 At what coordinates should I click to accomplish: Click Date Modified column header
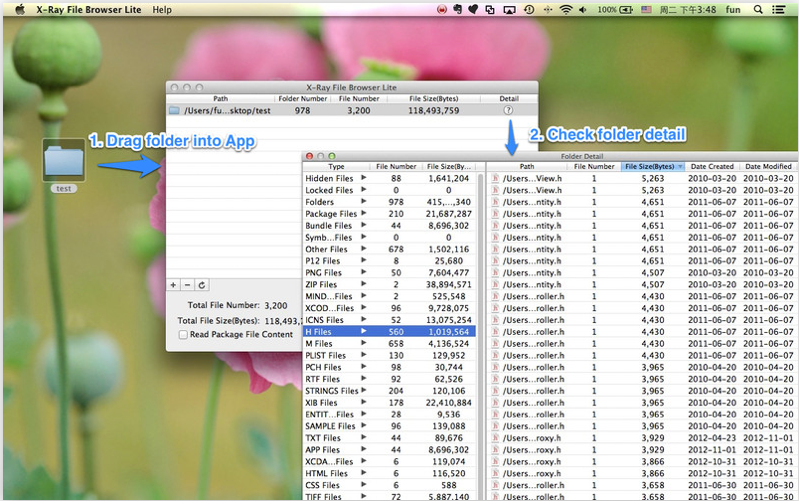point(768,166)
